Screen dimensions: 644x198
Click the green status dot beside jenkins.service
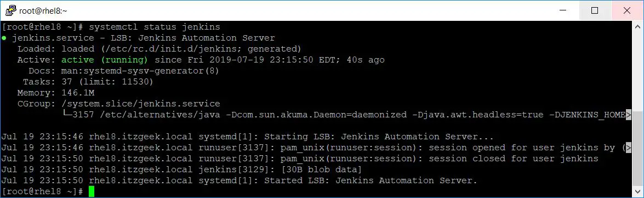4,38
